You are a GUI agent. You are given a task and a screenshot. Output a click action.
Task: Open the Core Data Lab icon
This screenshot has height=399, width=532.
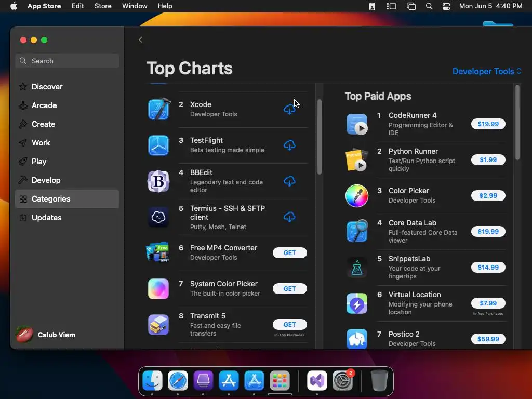(357, 231)
